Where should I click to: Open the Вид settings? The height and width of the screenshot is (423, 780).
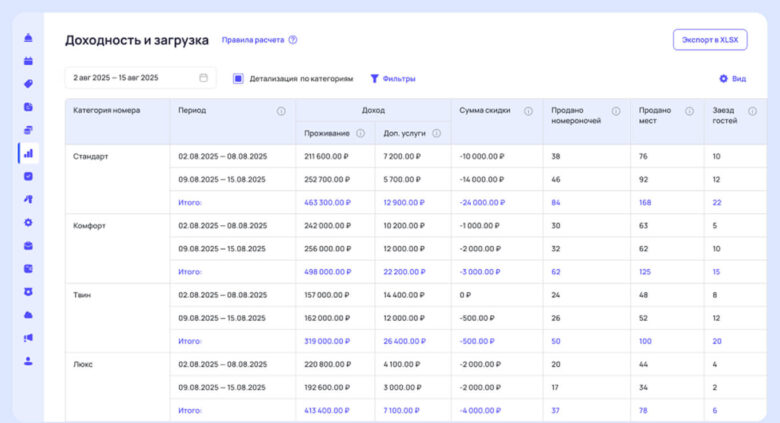coord(739,79)
